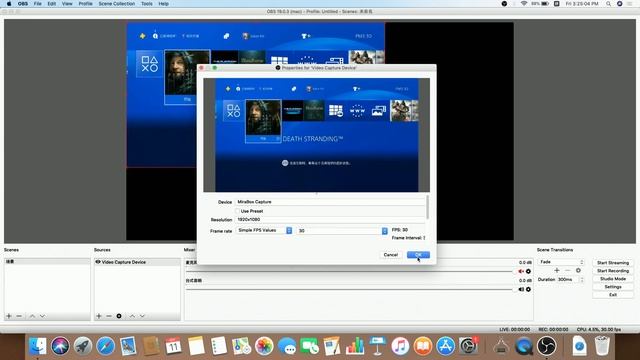640x360 pixels.
Task: Mute the second mixer channel speaker
Action: (x=521, y=289)
